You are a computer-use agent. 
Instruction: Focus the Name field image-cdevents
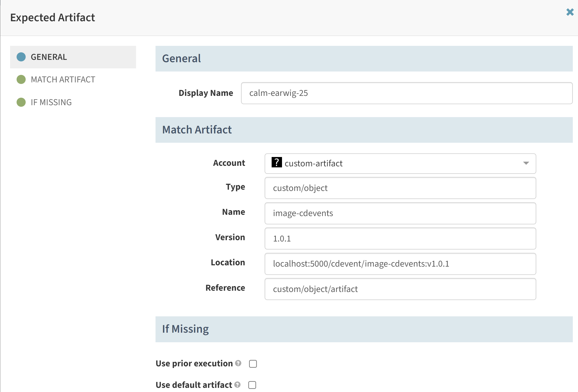click(x=400, y=213)
